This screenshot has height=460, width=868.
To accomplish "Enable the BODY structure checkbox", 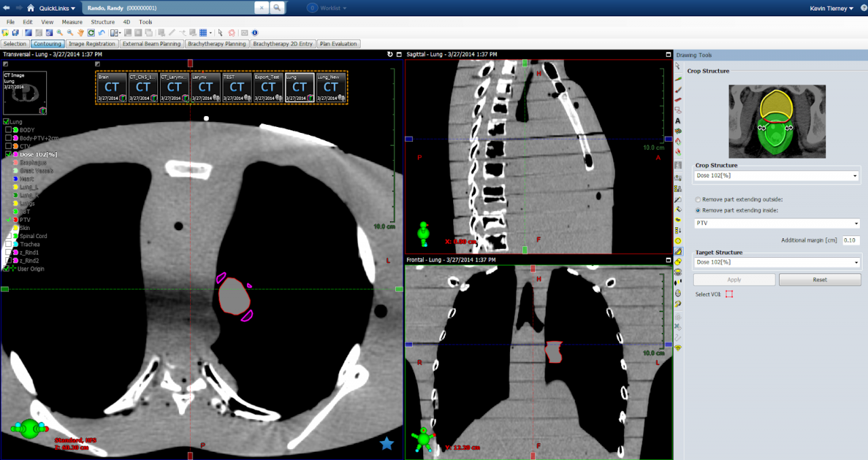I will pyautogui.click(x=8, y=130).
